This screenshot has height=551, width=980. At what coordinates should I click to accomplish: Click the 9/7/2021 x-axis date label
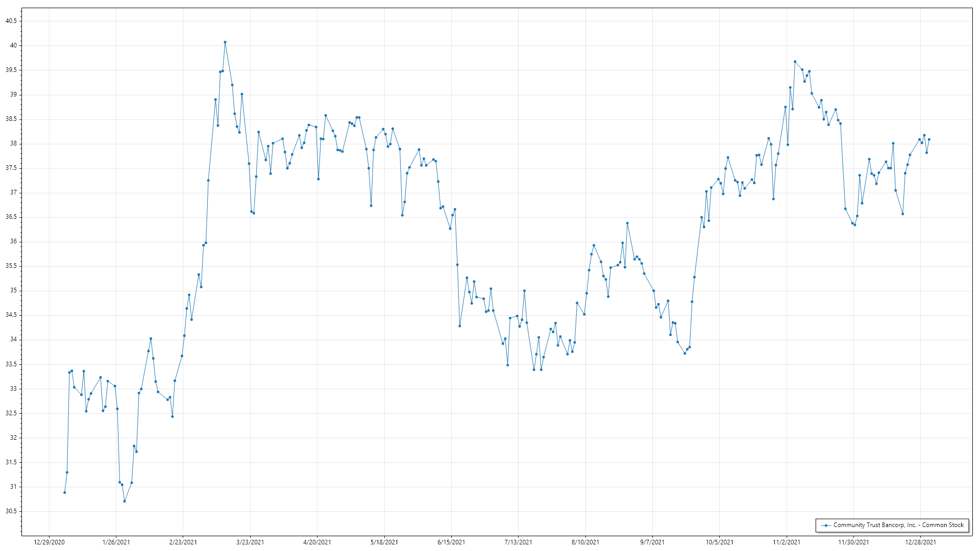tap(652, 542)
